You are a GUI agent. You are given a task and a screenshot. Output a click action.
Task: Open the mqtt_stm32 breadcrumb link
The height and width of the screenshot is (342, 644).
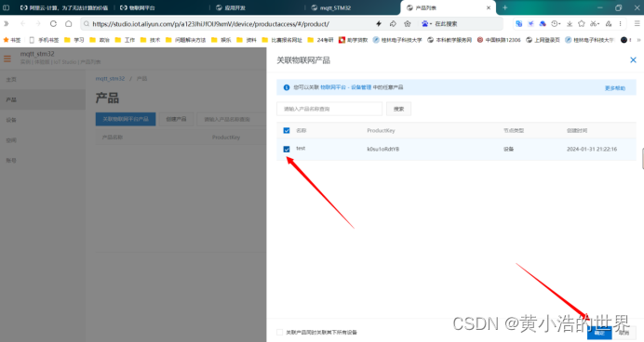[x=110, y=78]
